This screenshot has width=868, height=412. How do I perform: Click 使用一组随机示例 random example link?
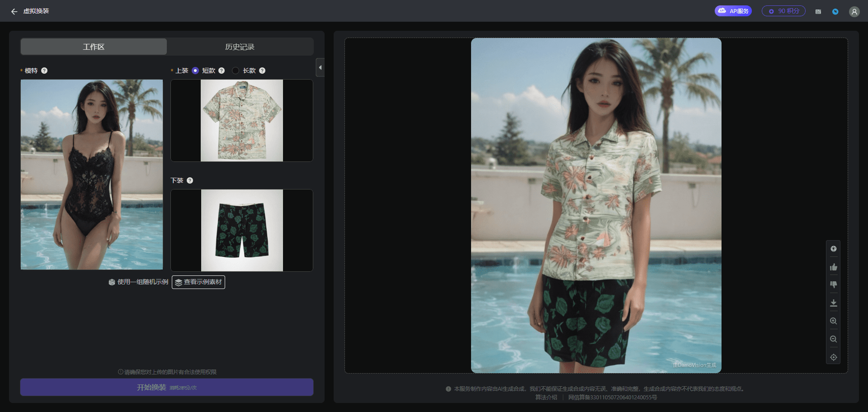138,282
